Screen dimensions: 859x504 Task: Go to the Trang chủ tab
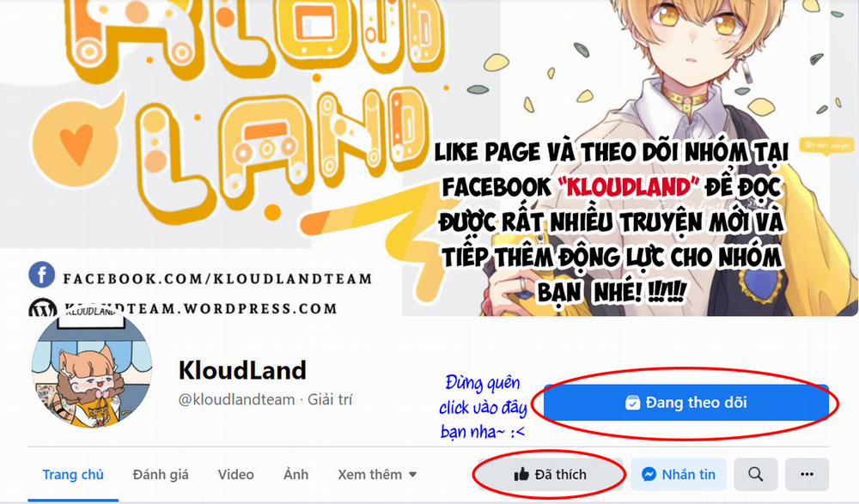[x=73, y=475]
